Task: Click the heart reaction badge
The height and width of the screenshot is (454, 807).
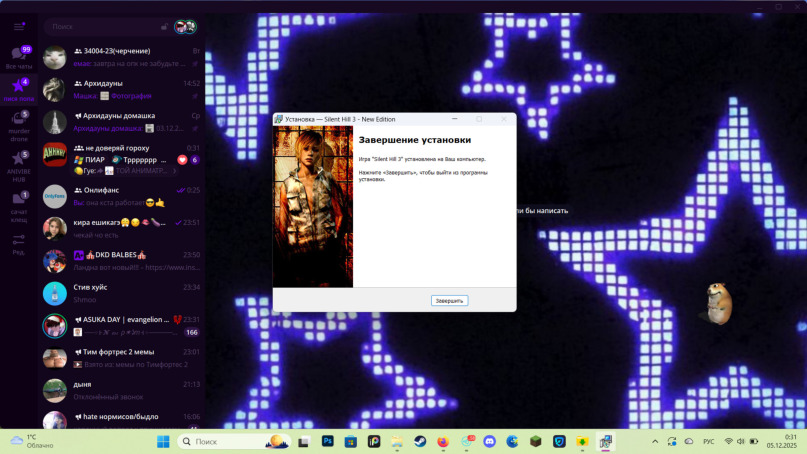Action: pyautogui.click(x=182, y=160)
